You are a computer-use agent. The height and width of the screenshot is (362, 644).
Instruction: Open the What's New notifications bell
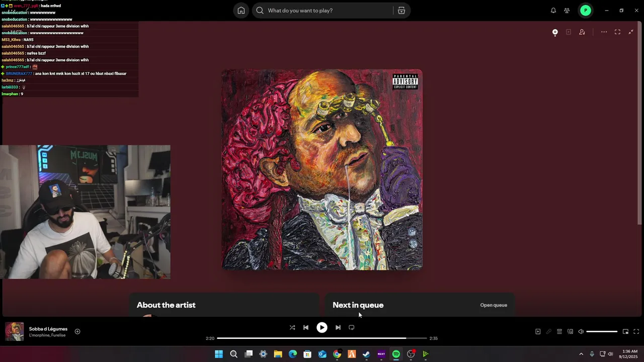point(553,11)
